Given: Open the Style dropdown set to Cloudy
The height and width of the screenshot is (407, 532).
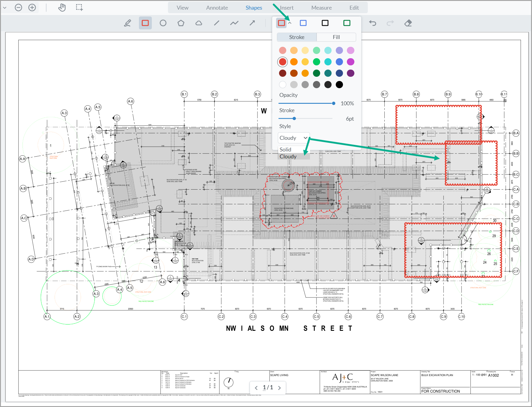Looking at the screenshot, I should pos(293,138).
